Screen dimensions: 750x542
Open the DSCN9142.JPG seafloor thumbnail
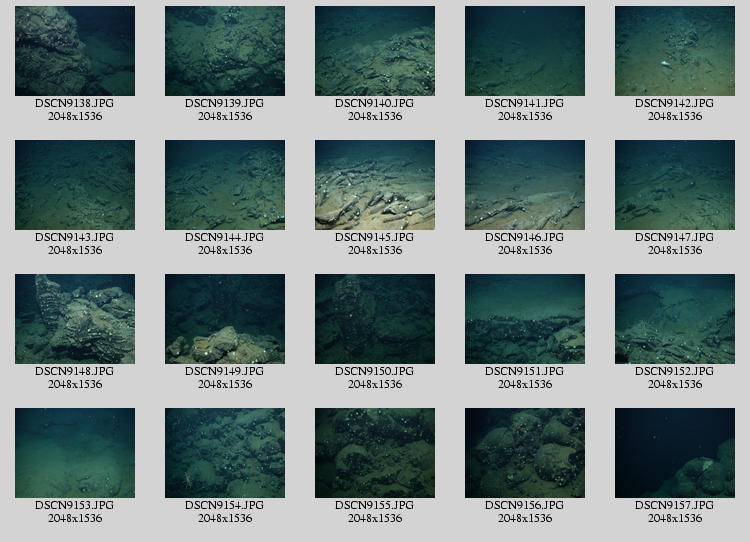click(675, 51)
